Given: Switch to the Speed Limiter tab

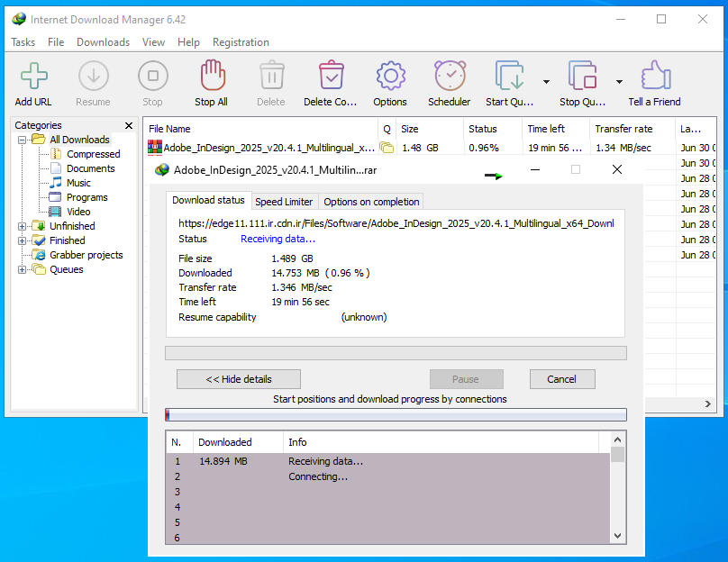Looking at the screenshot, I should click(x=284, y=202).
